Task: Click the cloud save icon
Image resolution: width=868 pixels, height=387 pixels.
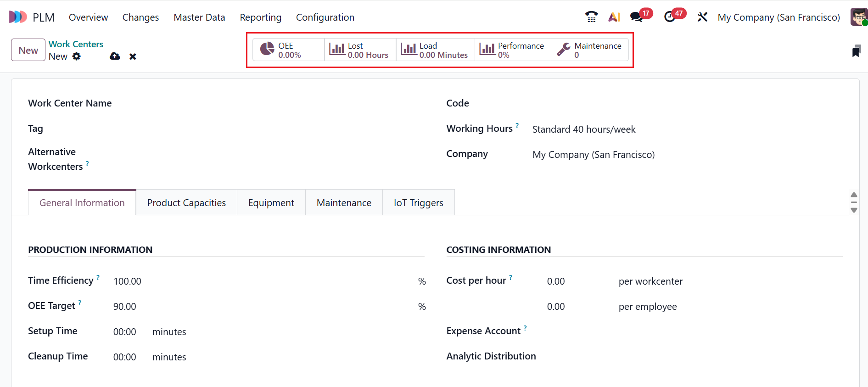Action: (x=115, y=56)
